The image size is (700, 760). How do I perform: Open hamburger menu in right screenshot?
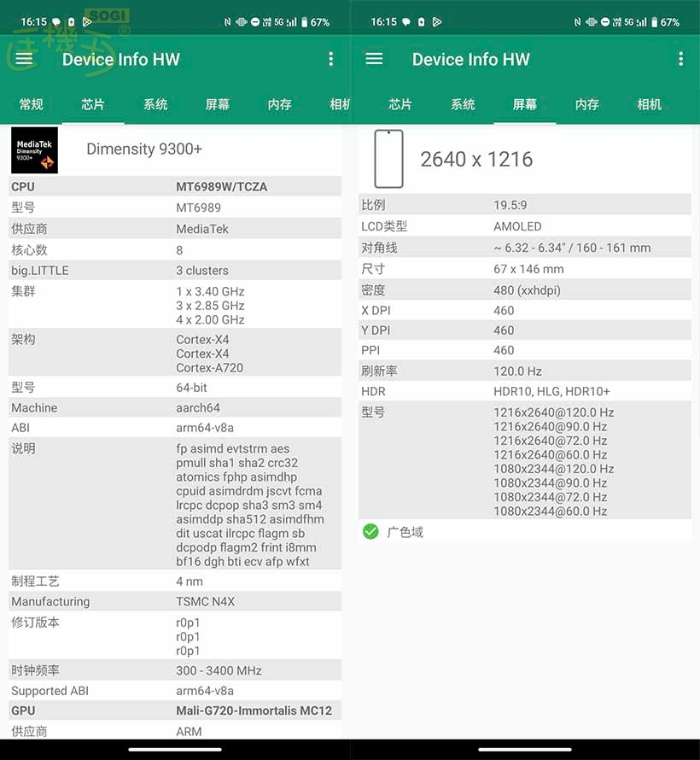coord(374,59)
